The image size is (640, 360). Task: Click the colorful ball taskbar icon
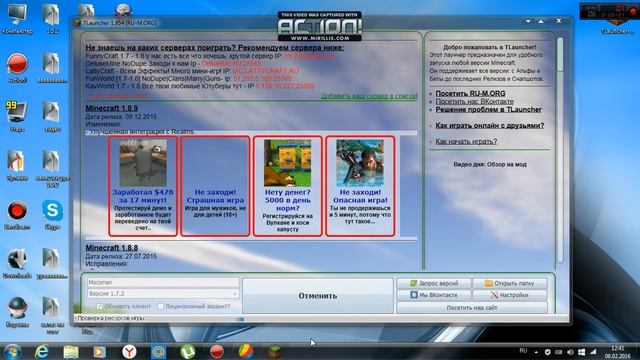pyautogui.click(x=246, y=351)
